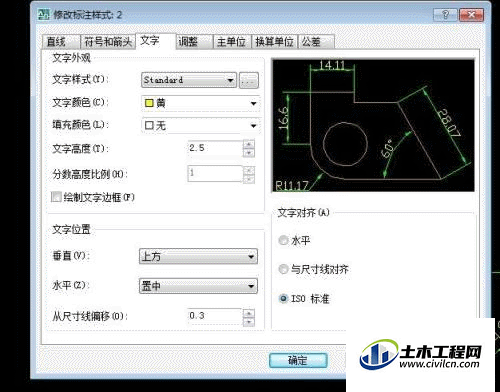The height and width of the screenshot is (392, 500).
Task: Open the 文字颜色 dropdown showing 黄
Action: coord(201,103)
